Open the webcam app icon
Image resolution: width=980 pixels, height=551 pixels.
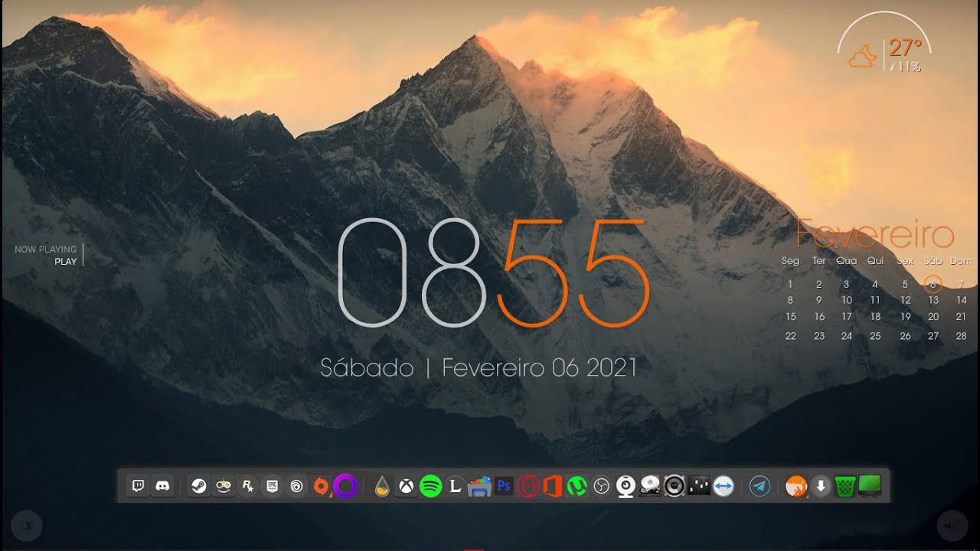626,486
